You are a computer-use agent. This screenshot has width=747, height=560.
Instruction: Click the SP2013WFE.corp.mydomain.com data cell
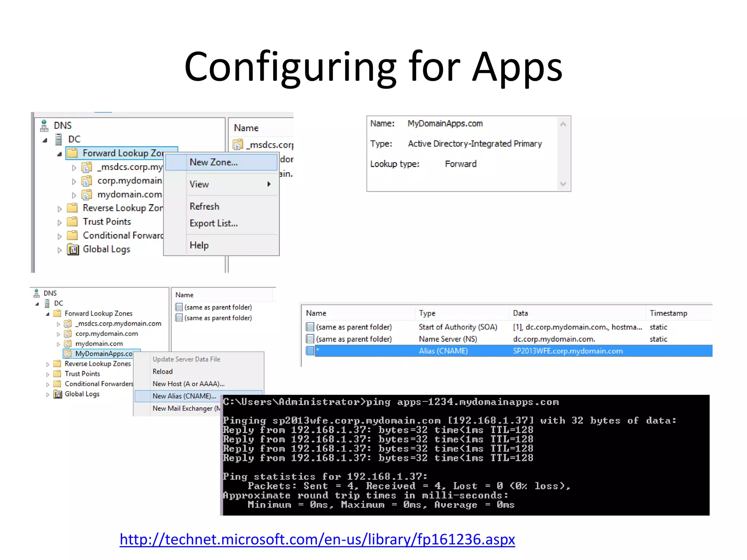pos(568,351)
